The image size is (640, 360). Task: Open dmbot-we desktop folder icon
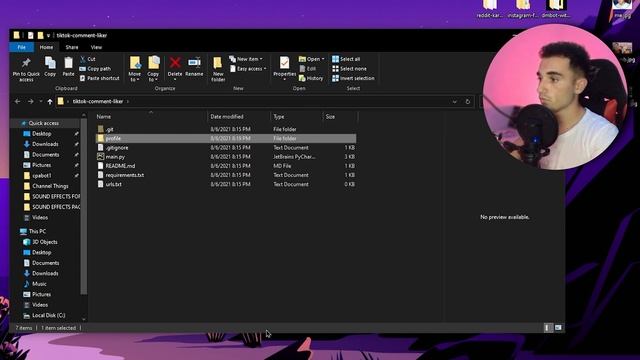pyautogui.click(x=556, y=9)
